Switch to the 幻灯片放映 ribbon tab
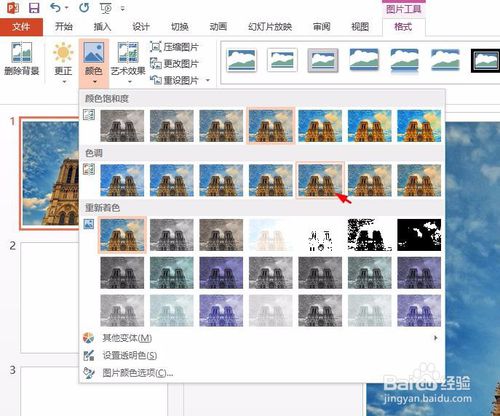Viewport: 500px width, 416px height. (x=270, y=27)
